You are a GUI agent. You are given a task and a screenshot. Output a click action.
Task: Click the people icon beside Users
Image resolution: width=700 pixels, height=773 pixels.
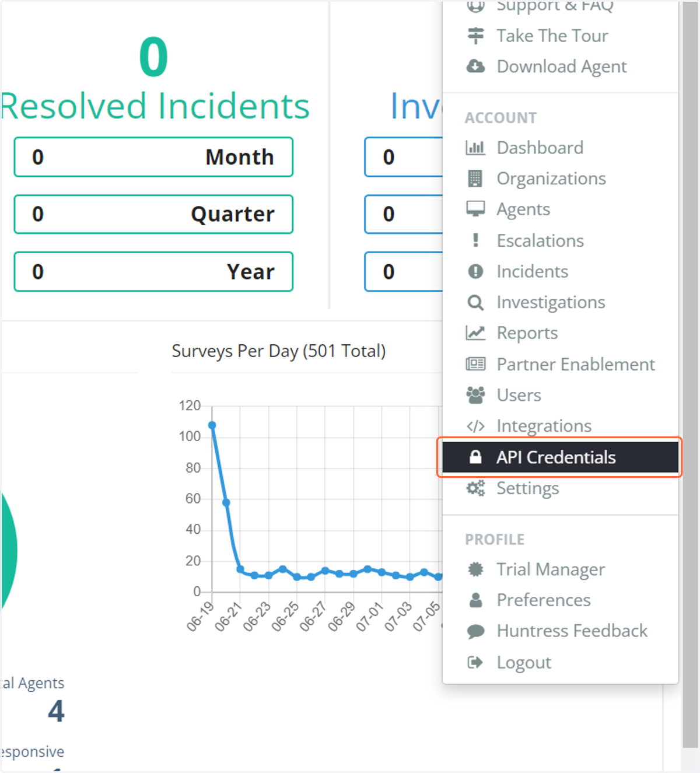[475, 395]
